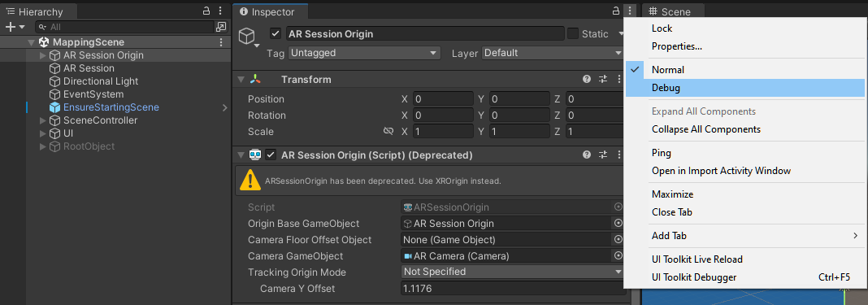The width and height of the screenshot is (868, 305).
Task: Click the Camera Y Offset field
Action: (513, 289)
